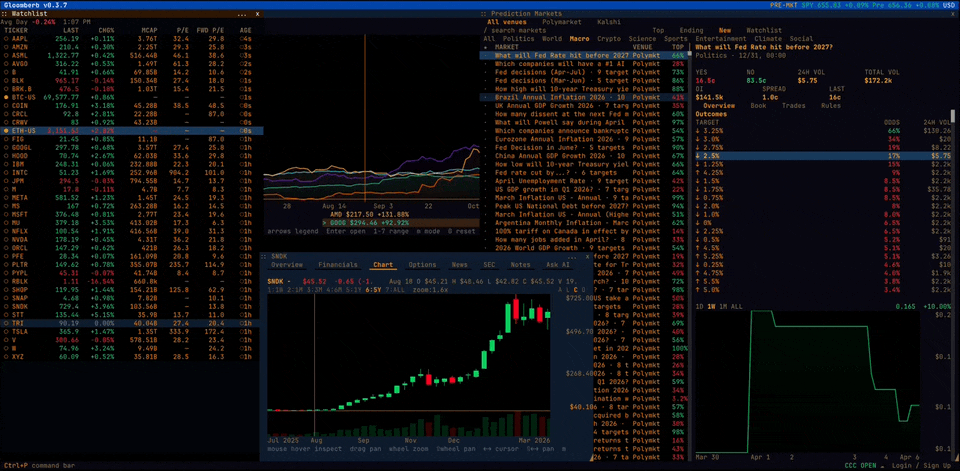Open the SNDK panel ellipsis menu
The width and height of the screenshot is (960, 471).
[573, 256]
